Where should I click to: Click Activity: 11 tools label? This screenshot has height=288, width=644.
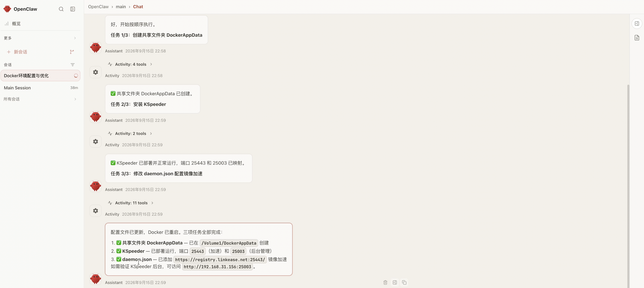[131, 203]
